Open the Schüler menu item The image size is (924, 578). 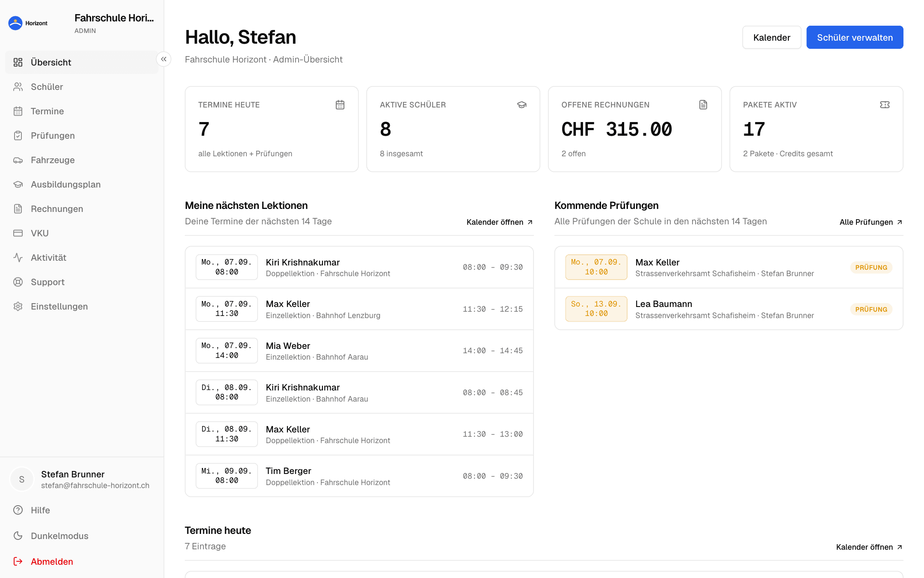coord(82,87)
